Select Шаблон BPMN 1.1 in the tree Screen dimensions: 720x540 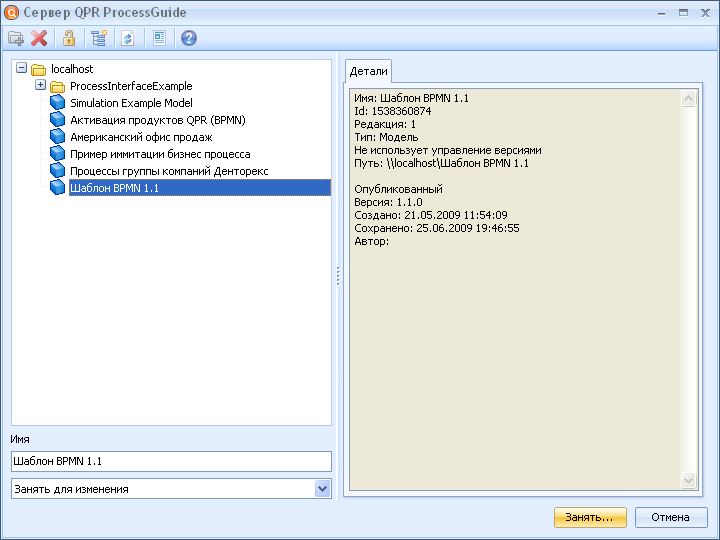click(200, 188)
